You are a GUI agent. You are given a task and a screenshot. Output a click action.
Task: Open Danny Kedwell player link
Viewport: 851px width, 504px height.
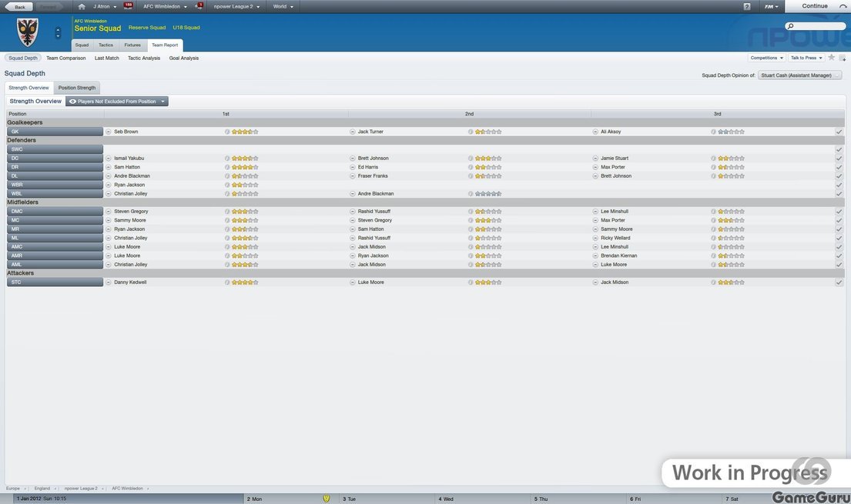pos(130,282)
